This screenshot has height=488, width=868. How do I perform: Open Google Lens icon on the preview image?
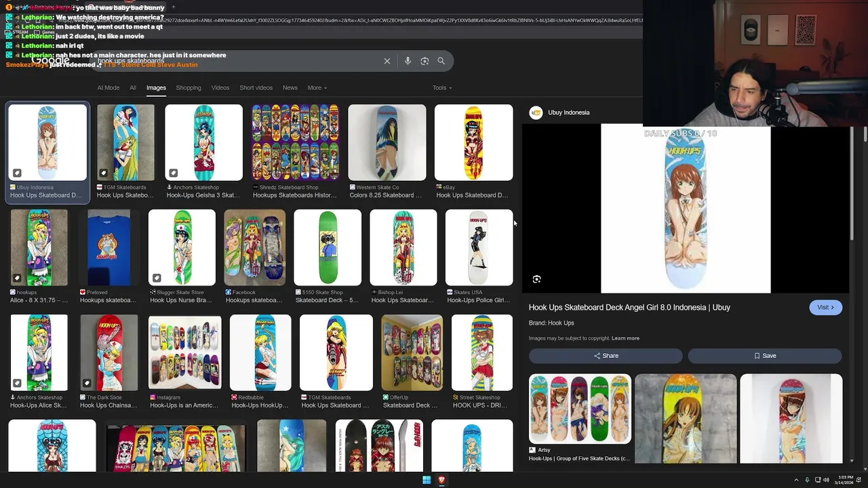(536, 279)
